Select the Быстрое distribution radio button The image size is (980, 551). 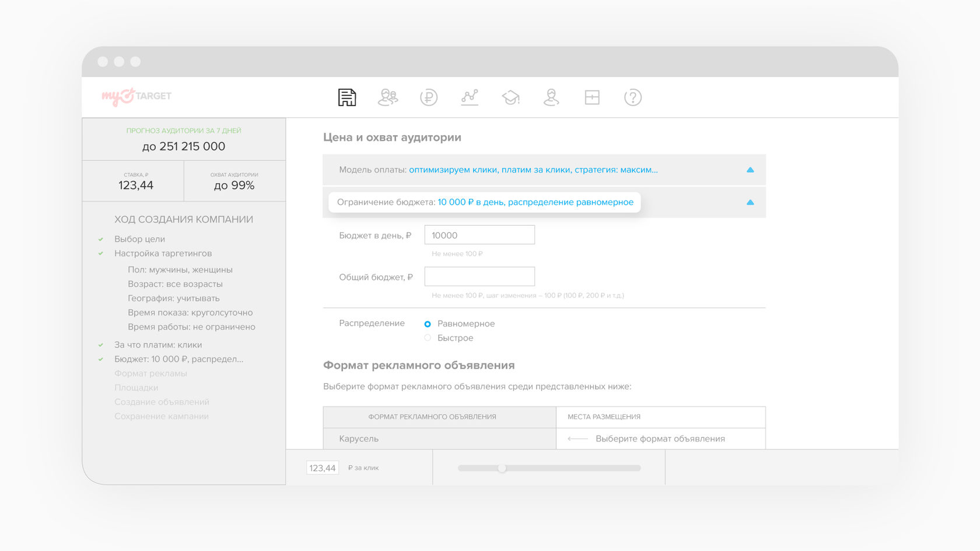[428, 338]
